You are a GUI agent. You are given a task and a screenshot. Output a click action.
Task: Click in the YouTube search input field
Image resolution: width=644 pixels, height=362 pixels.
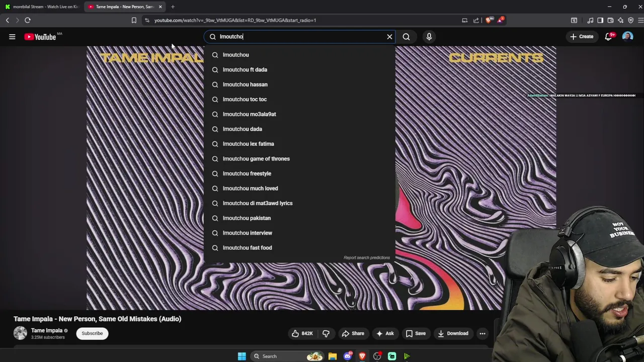tap(299, 37)
